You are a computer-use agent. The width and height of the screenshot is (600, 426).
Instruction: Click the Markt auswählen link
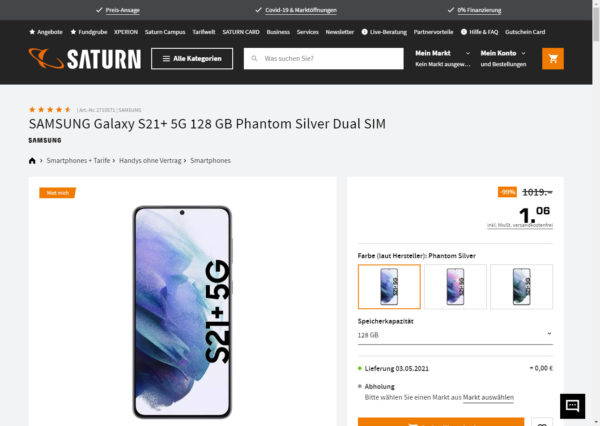[x=488, y=397]
